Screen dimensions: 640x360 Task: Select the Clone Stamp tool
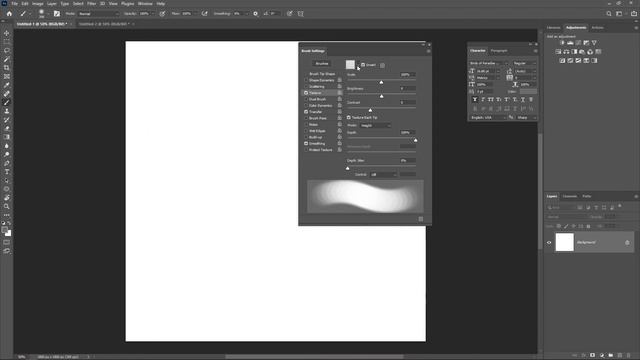tap(7, 111)
